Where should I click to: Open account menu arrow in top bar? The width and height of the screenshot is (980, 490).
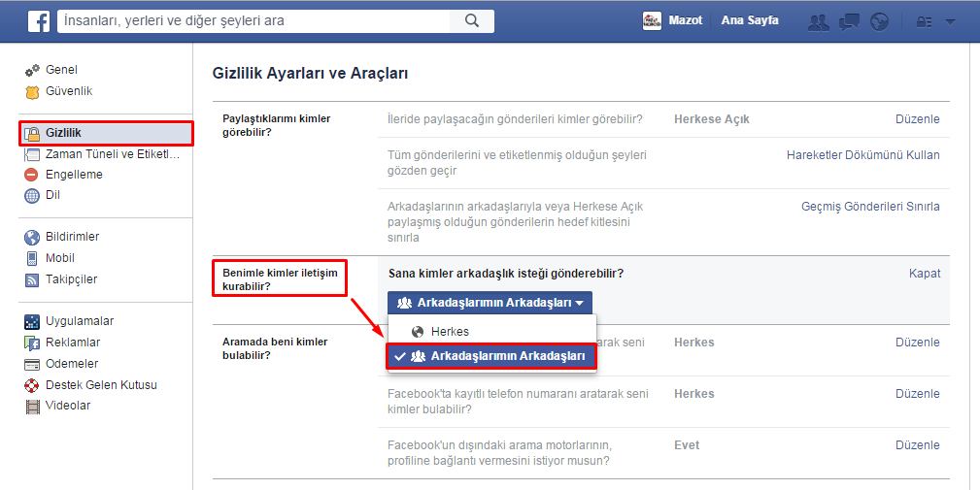coord(950,21)
